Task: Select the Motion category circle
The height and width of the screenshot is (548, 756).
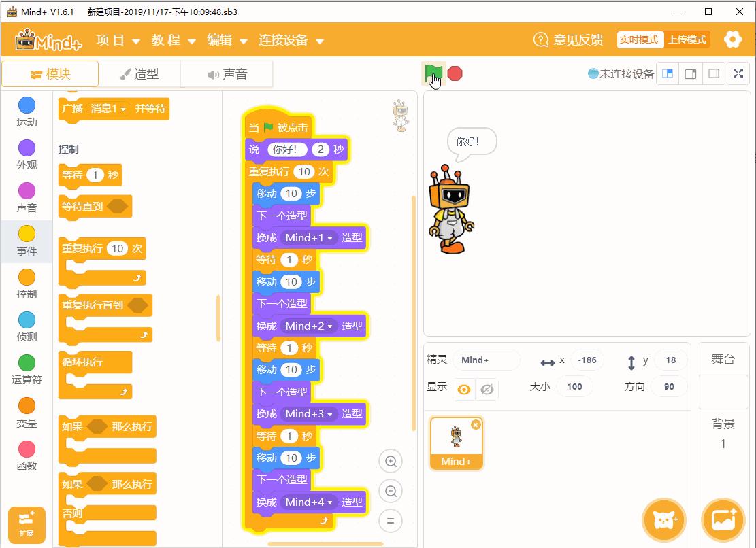Action: (27, 105)
